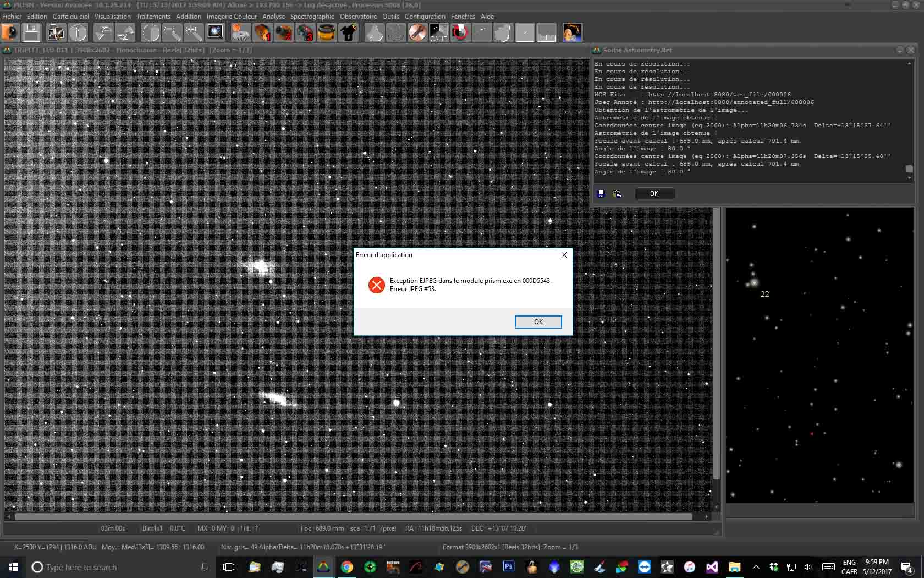Image resolution: width=924 pixels, height=578 pixels.
Task: Click the magic wand toolbar icon
Action: [x=194, y=33]
